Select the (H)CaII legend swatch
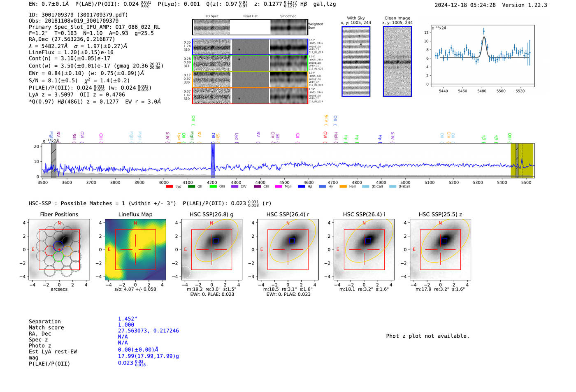Viewport: 576px width, 392px height. 393,187
